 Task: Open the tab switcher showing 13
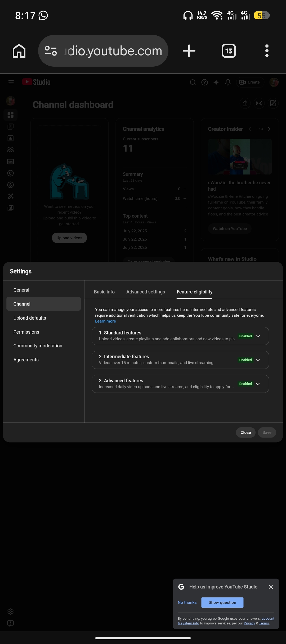tap(229, 51)
